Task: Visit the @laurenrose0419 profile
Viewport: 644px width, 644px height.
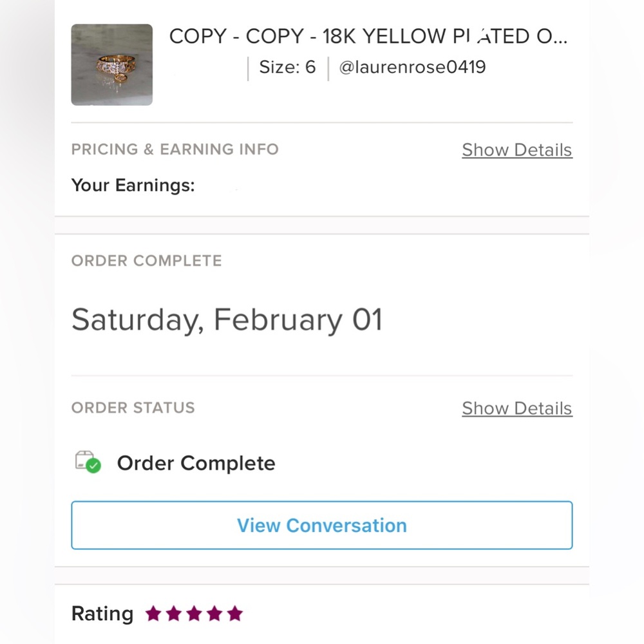Action: [412, 67]
